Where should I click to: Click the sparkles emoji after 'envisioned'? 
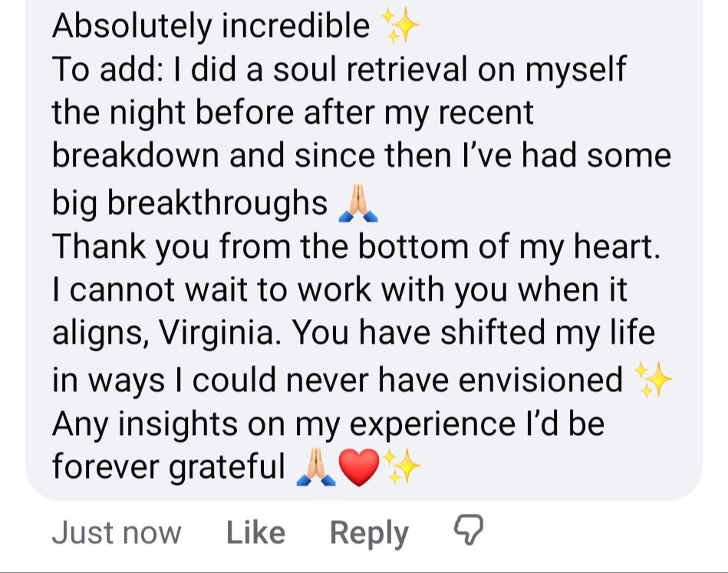653,380
